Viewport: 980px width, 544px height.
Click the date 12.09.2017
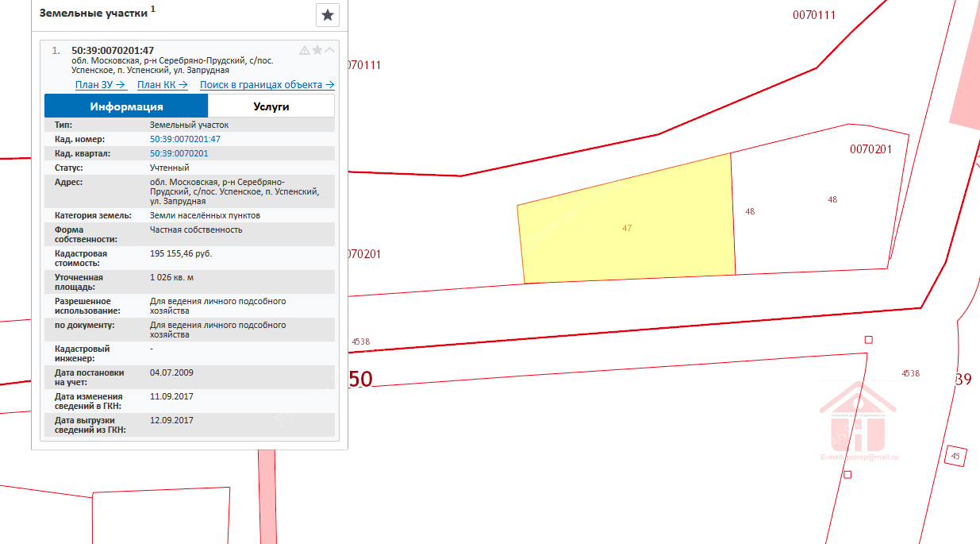pyautogui.click(x=171, y=420)
